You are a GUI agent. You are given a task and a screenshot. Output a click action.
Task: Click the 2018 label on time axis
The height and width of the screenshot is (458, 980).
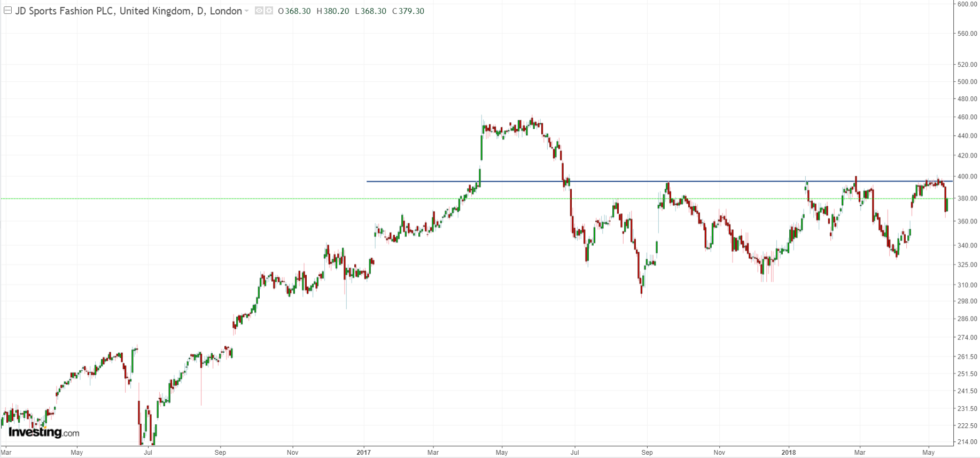click(x=788, y=452)
